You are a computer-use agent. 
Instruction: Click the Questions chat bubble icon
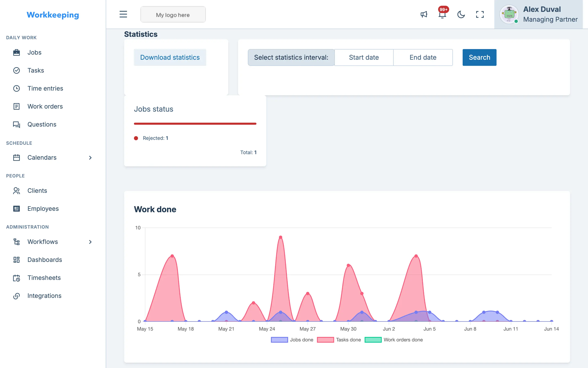tap(17, 124)
